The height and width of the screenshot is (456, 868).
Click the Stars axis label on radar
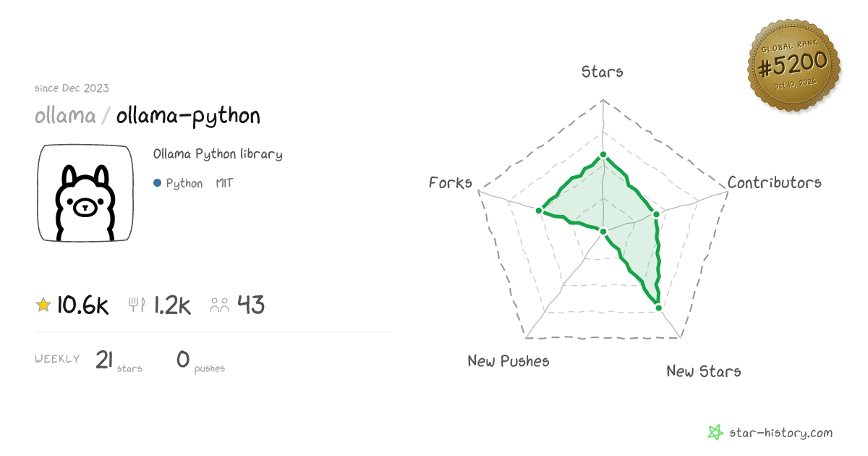click(x=603, y=72)
